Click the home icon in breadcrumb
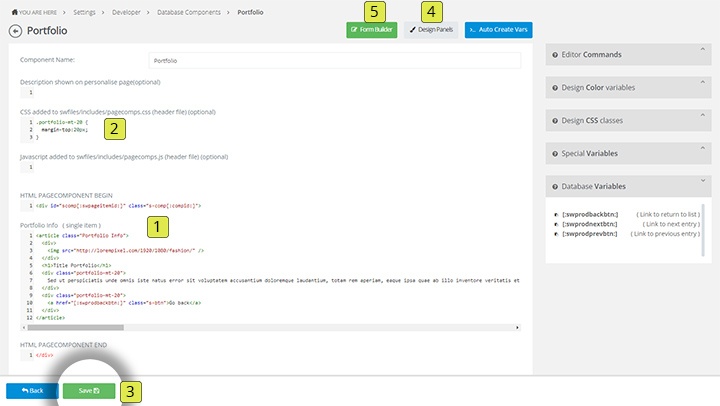Screen dimensions: 720x406 click(15, 12)
